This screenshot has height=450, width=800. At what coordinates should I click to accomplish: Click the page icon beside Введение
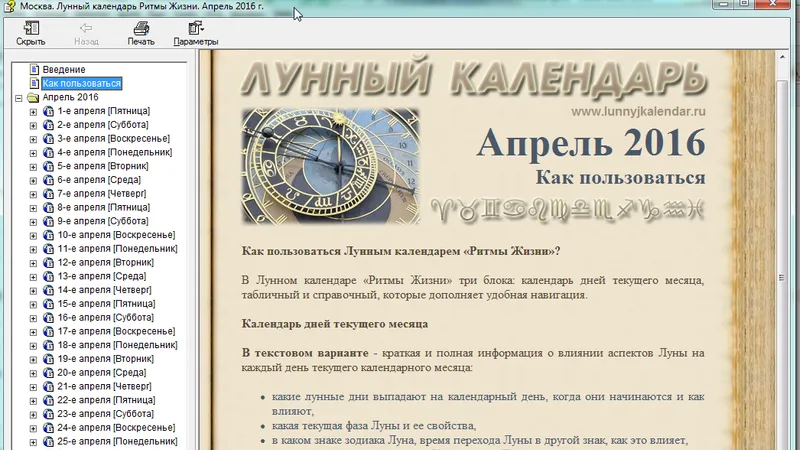(34, 69)
